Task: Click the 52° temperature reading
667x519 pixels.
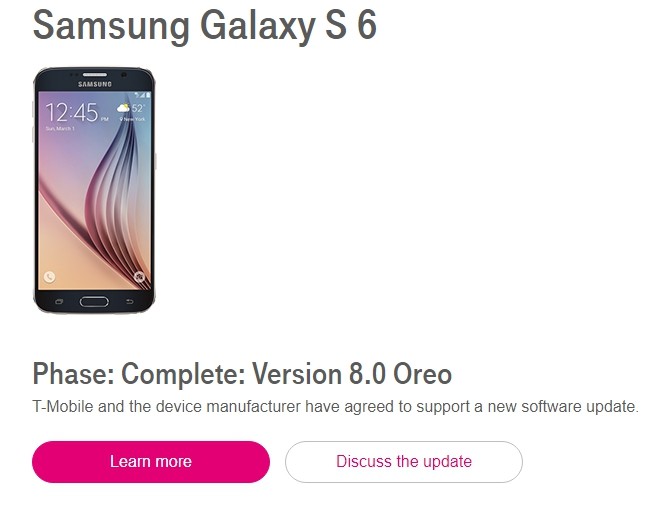Action: coord(138,108)
